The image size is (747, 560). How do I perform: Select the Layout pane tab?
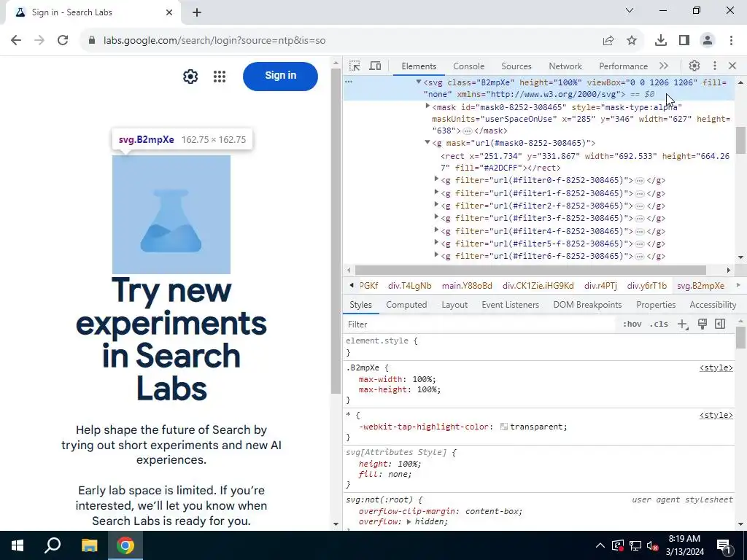pos(454,305)
